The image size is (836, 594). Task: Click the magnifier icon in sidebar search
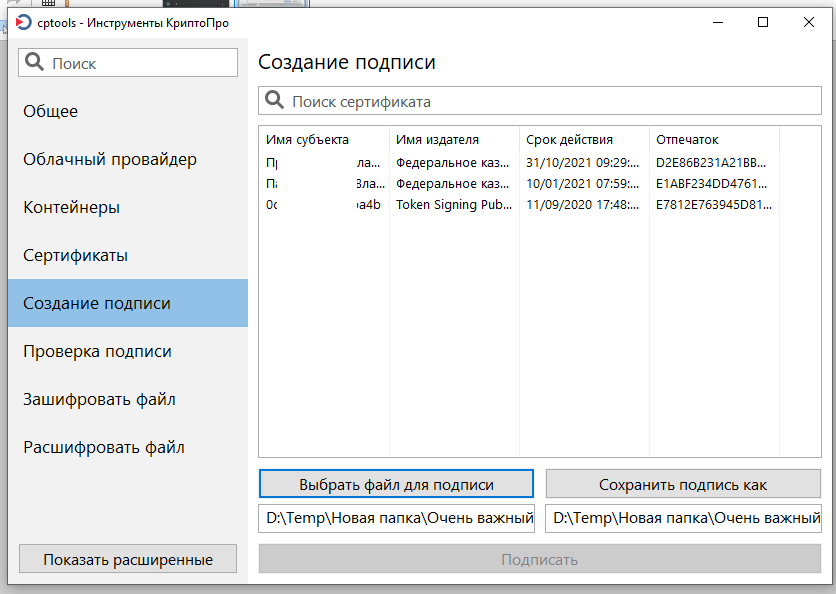pyautogui.click(x=35, y=63)
